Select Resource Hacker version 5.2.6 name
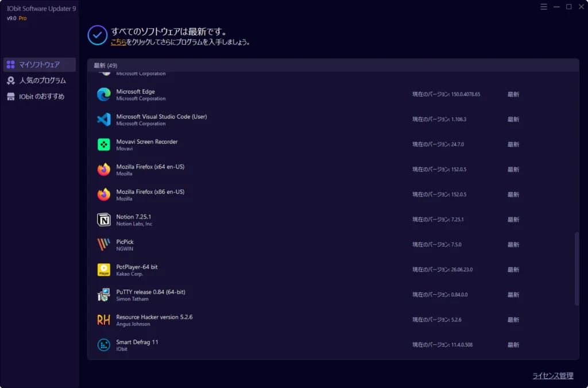The width and height of the screenshot is (588, 388). (154, 317)
